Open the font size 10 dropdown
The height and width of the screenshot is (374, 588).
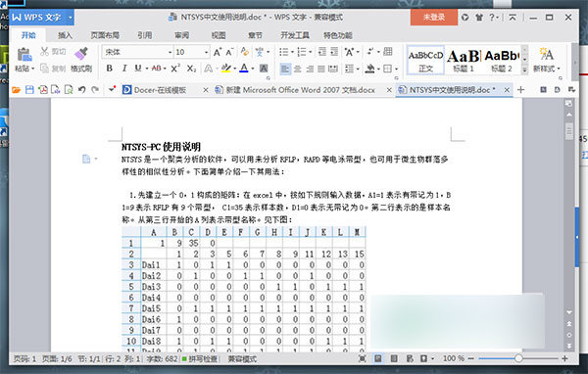206,52
